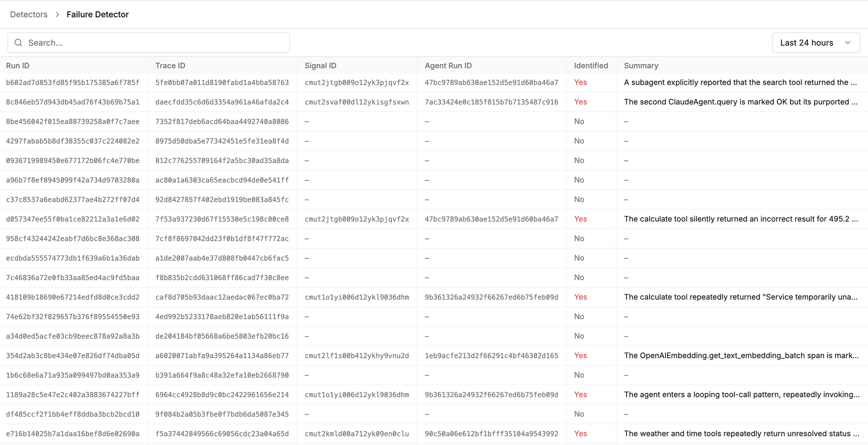The height and width of the screenshot is (445, 868).
Task: Click trace ID f8b835b2cdd631068ff86cad7f30c8ee
Action: click(222, 277)
